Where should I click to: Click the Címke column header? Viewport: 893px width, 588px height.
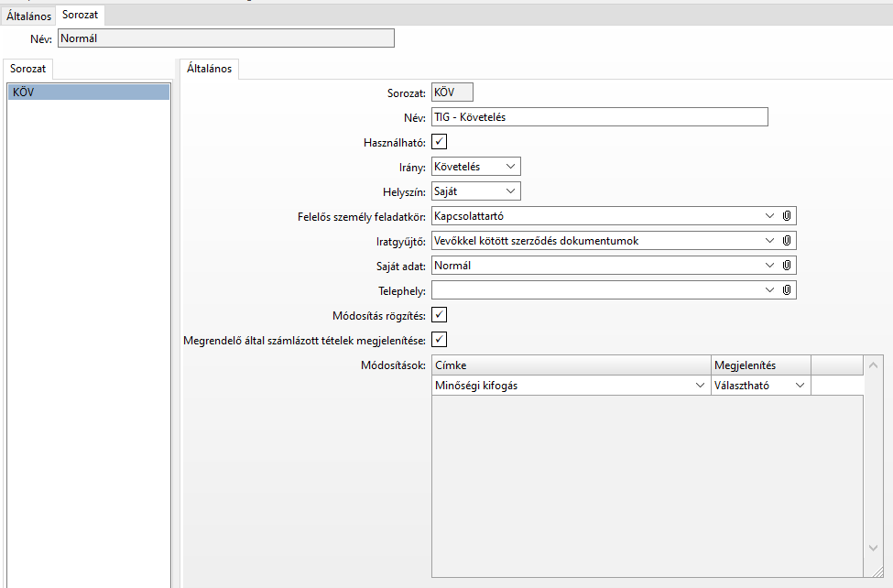[570, 365]
